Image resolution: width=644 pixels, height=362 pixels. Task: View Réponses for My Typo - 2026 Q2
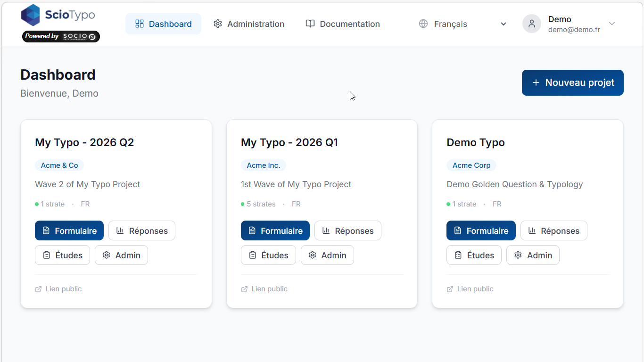tap(142, 230)
